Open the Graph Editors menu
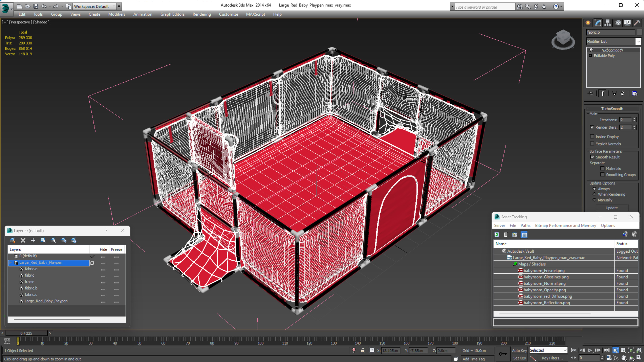The image size is (644, 362). click(172, 14)
